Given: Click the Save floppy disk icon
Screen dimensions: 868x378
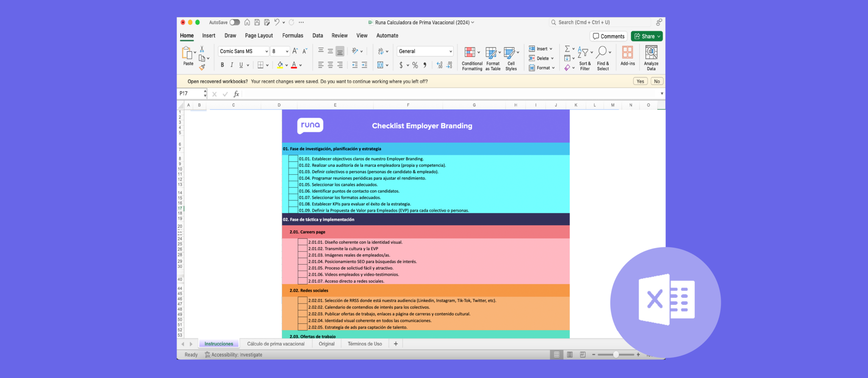Looking at the screenshot, I should tap(257, 22).
